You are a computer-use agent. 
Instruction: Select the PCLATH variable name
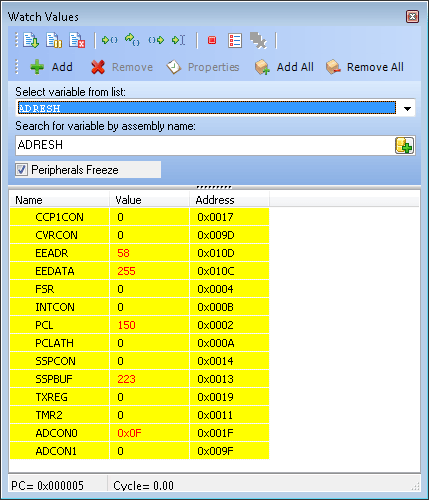tap(54, 343)
